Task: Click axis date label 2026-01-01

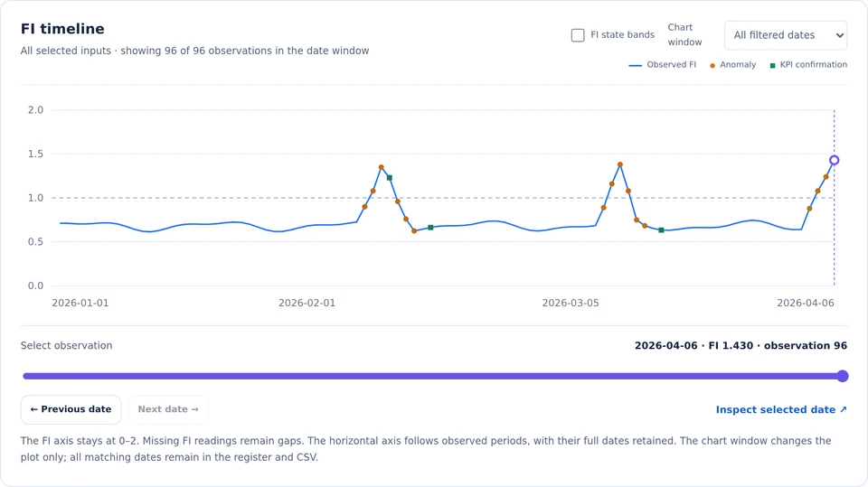Action: click(80, 304)
